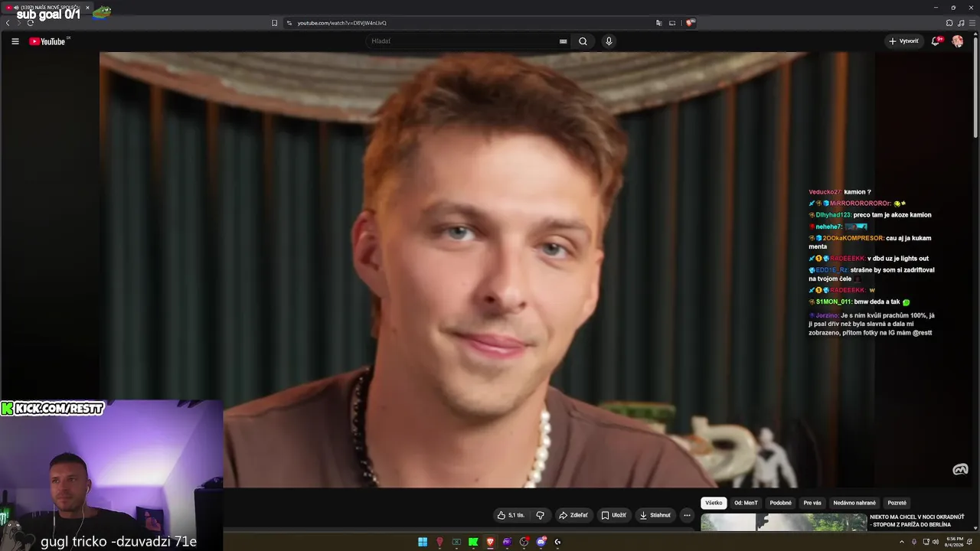Open Discord from the taskbar

point(541,542)
